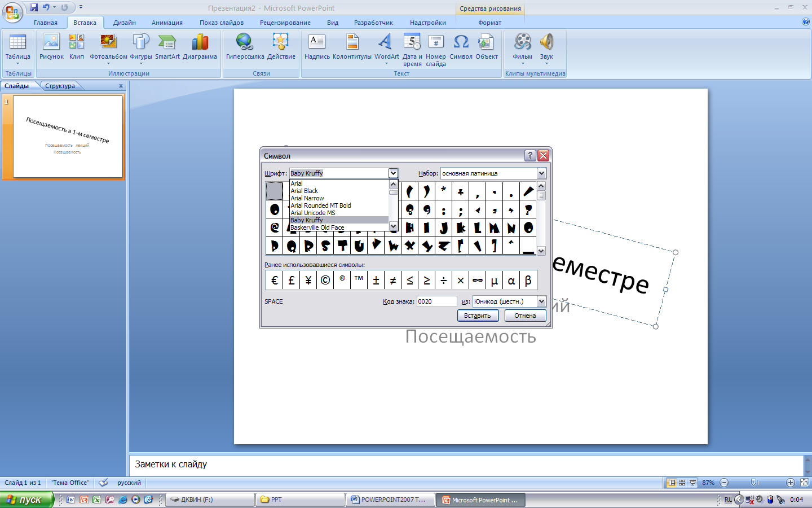Insert a SmartArt graphic
Image resolution: width=812 pixels, height=508 pixels.
(x=167, y=47)
